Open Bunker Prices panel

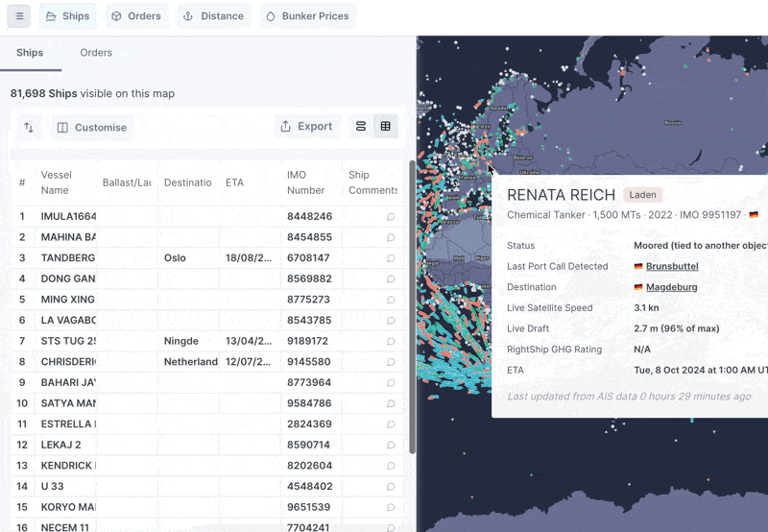pyautogui.click(x=307, y=16)
